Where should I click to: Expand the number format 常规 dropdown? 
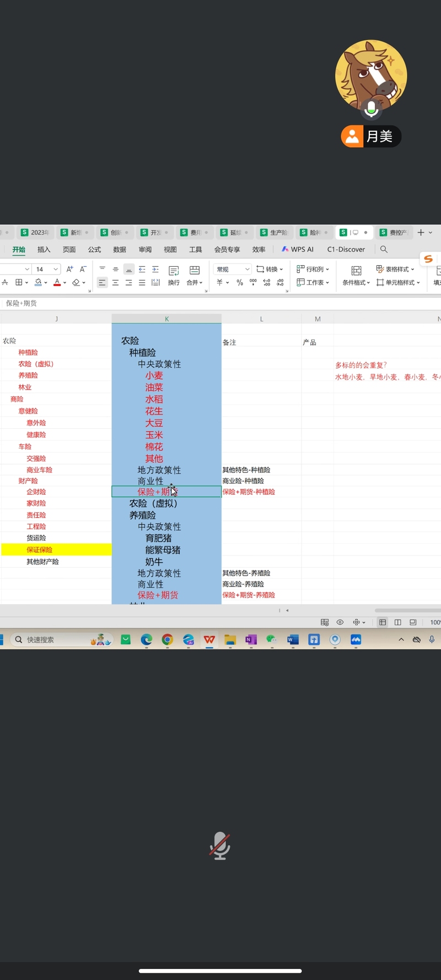[247, 269]
